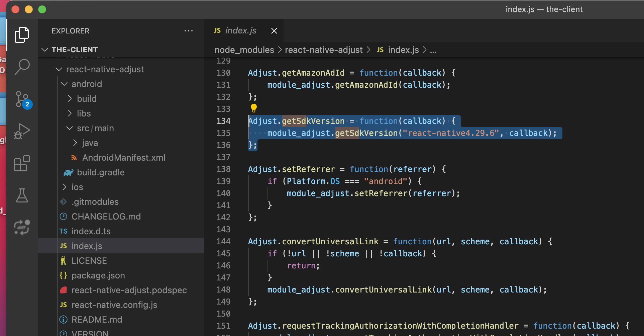Open package.json from the explorer
The image size is (644, 336).
[98, 275]
